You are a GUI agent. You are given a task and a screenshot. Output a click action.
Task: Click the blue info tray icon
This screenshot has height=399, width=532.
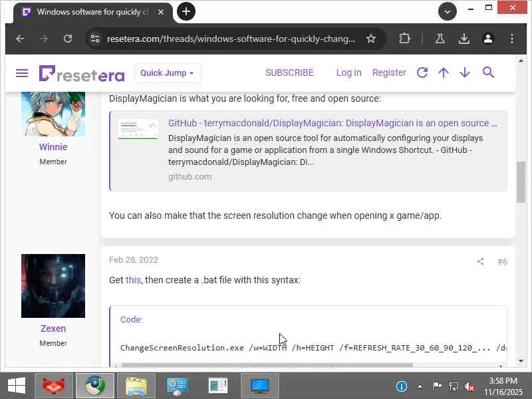pyautogui.click(x=402, y=386)
